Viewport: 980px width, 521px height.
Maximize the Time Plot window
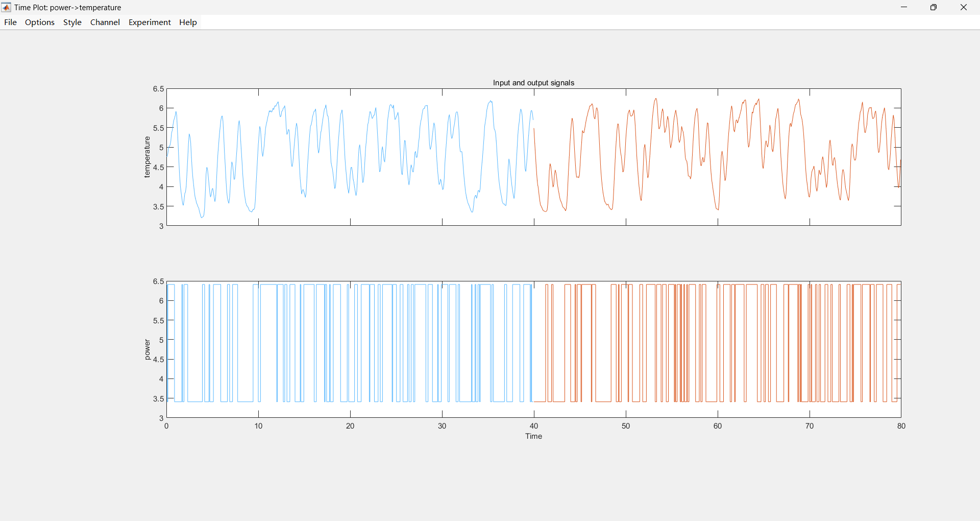[934, 7]
